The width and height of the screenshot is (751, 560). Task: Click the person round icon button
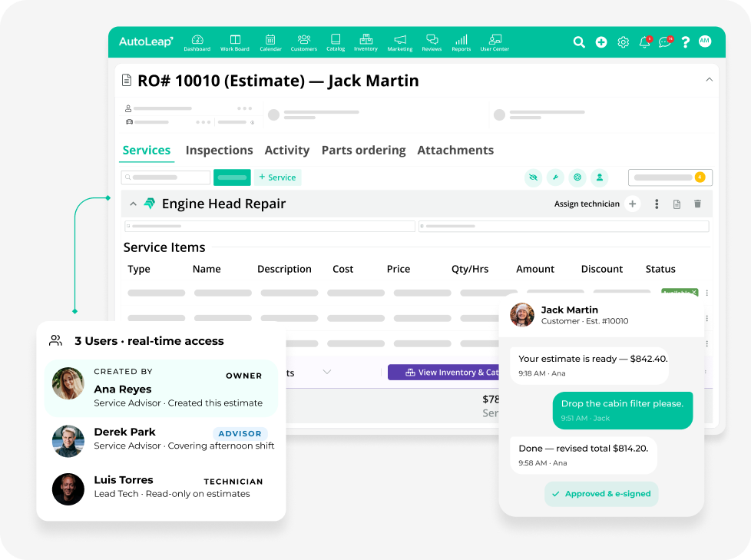point(600,177)
